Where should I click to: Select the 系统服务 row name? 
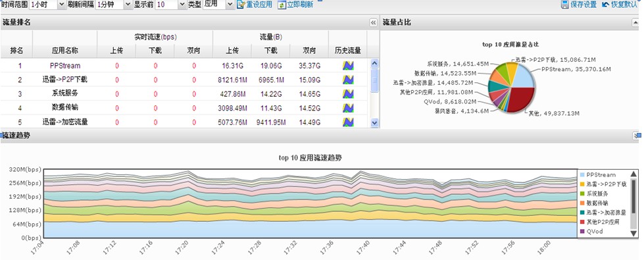[65, 94]
